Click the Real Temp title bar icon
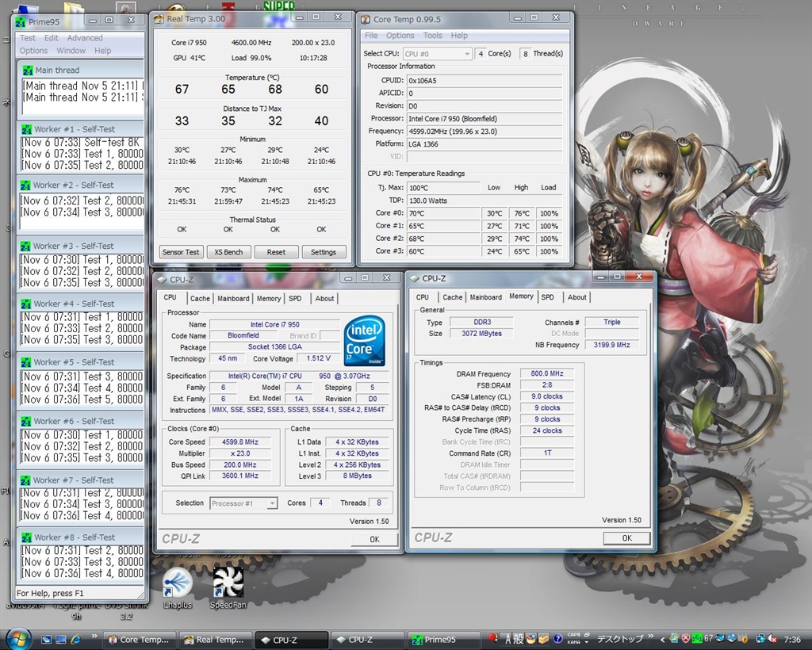This screenshot has height=650, width=812. coord(159,18)
